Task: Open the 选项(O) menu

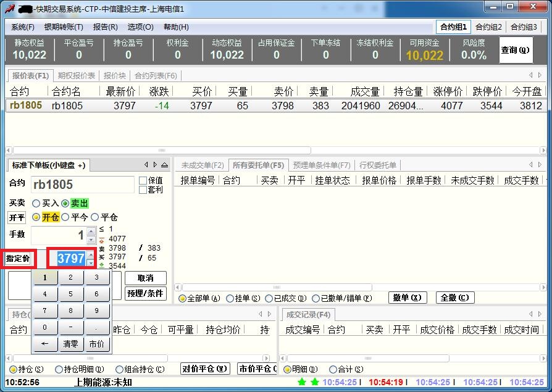Action: [140, 27]
